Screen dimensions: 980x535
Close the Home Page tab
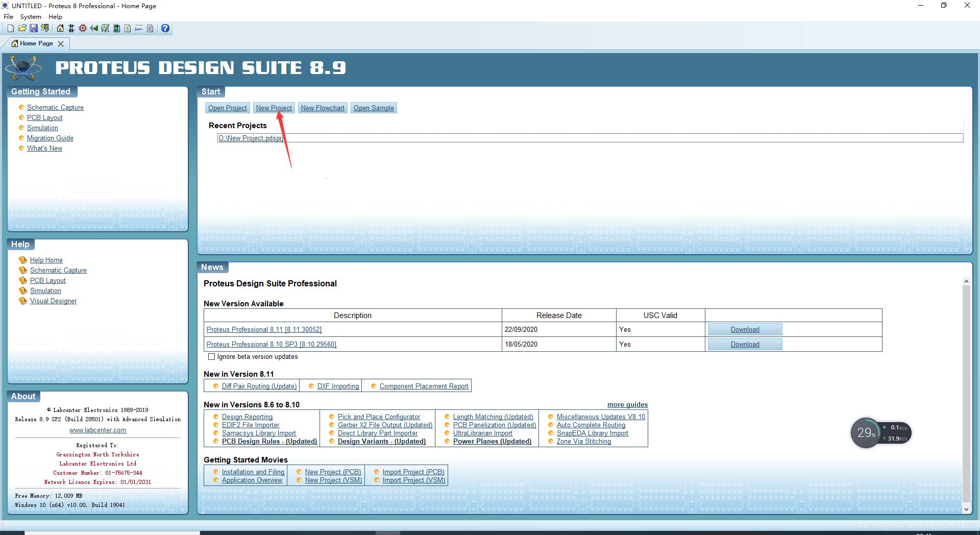[x=61, y=44]
